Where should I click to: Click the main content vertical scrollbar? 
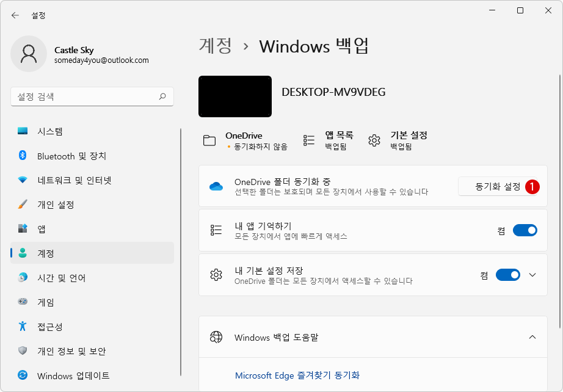[559, 201]
